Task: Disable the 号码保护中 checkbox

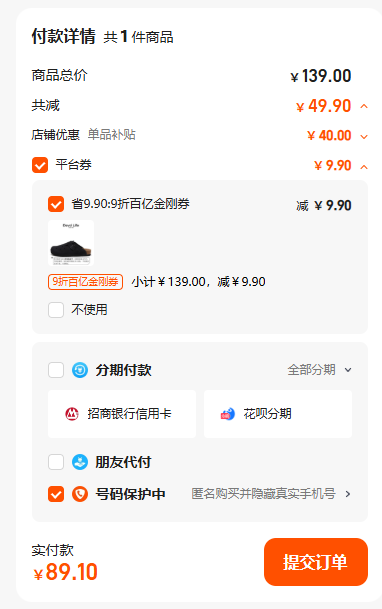Action: pyautogui.click(x=56, y=494)
